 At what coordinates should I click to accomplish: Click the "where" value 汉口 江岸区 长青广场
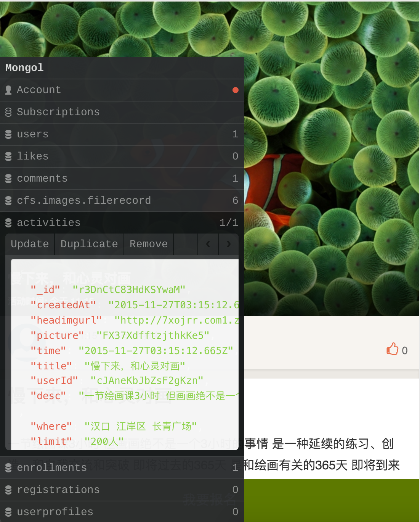pos(141,427)
